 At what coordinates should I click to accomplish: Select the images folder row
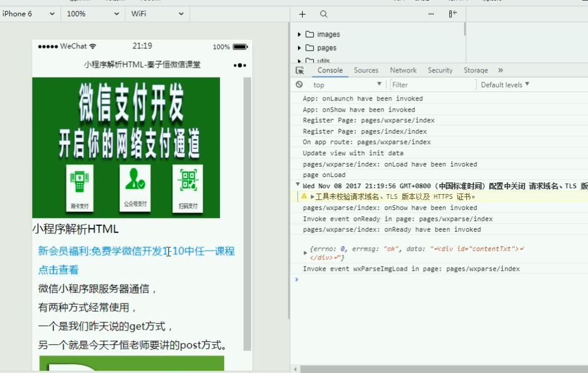[379, 35]
